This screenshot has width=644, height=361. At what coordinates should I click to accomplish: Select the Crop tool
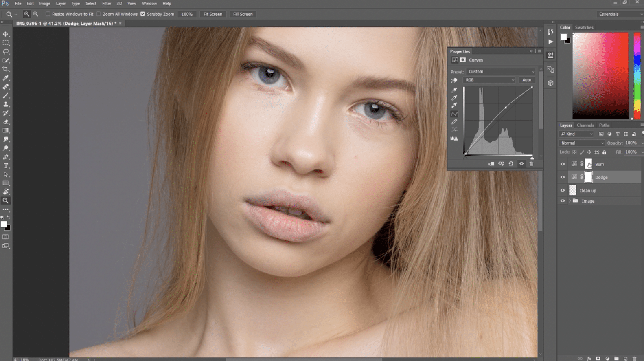click(x=6, y=69)
